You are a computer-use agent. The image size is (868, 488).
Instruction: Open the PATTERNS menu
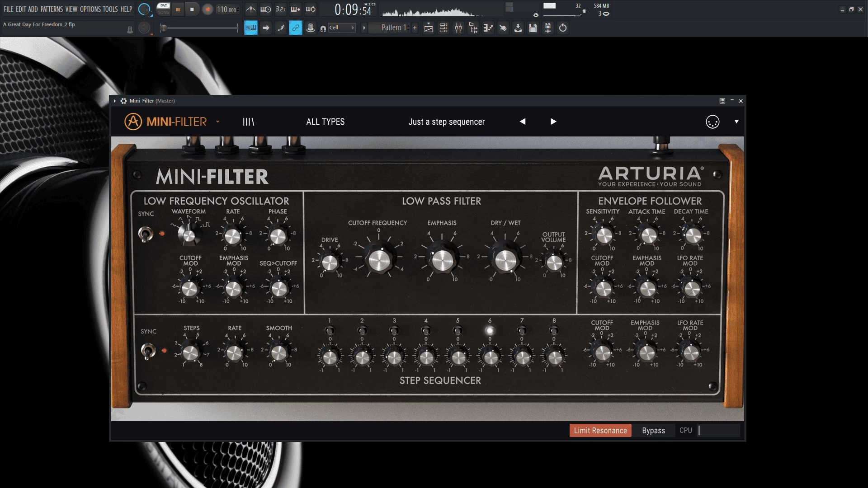click(x=52, y=9)
